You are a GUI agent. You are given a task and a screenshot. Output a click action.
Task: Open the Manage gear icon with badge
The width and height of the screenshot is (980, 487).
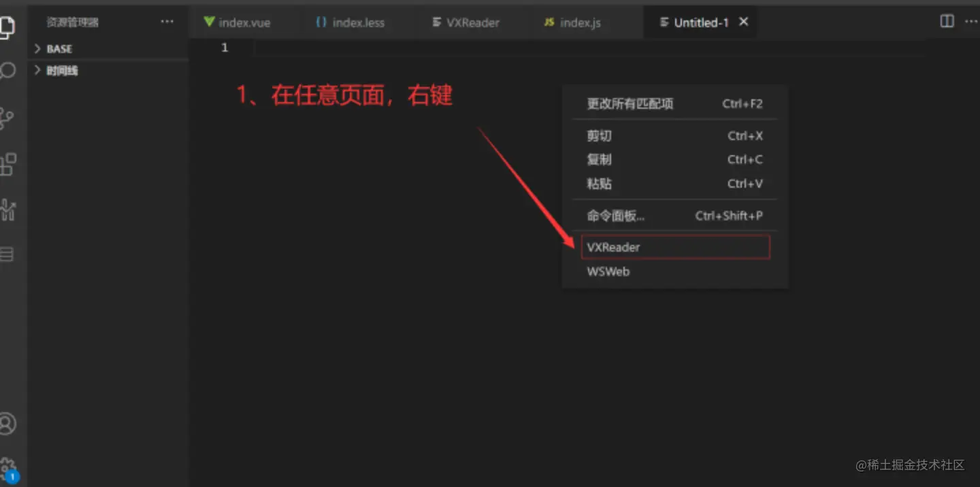pos(7,468)
